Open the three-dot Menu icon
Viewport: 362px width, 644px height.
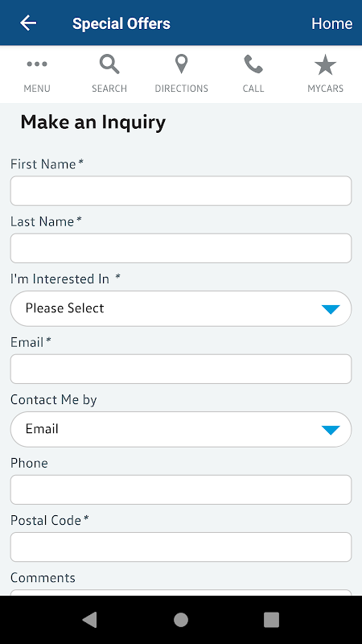click(37, 64)
